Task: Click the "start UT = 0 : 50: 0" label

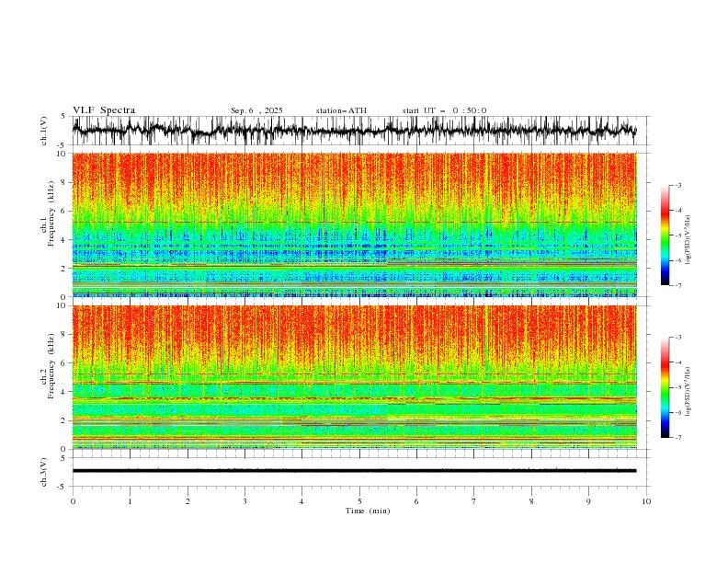Action: point(444,110)
